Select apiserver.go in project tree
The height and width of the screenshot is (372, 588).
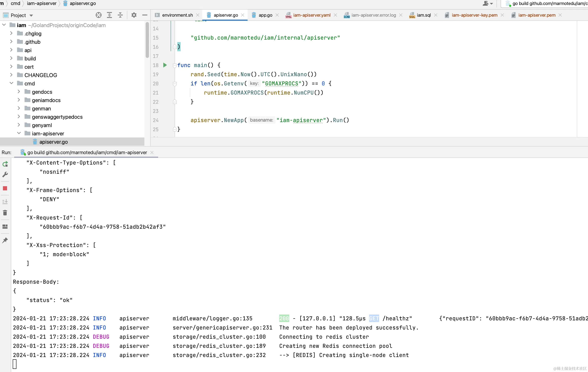click(x=53, y=142)
